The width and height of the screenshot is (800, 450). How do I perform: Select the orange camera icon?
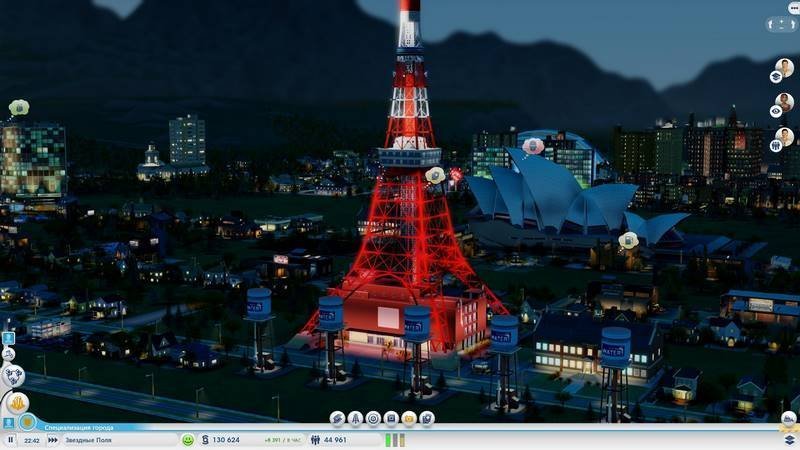point(409,418)
